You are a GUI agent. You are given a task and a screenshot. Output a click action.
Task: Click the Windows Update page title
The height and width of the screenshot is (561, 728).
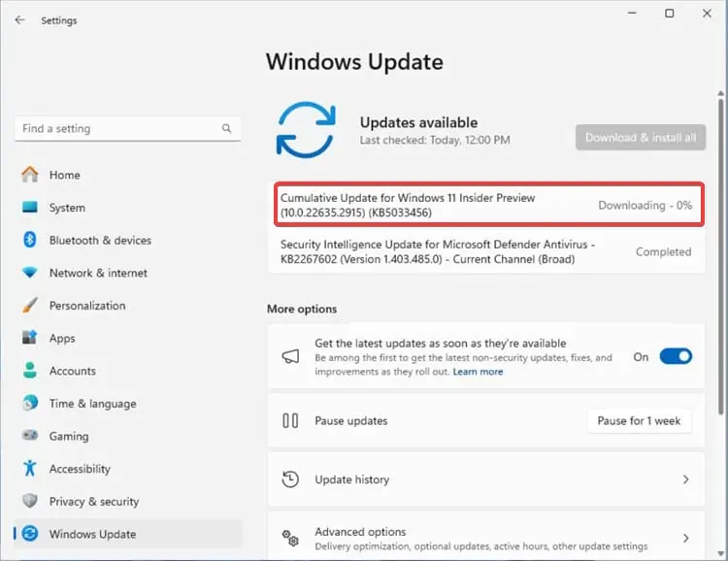pos(354,62)
